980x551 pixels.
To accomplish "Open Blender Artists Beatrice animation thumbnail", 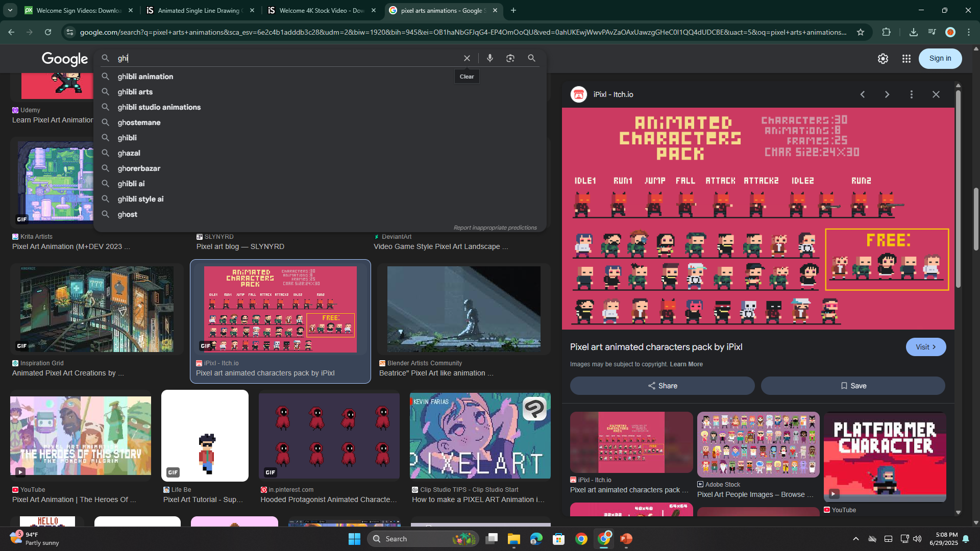I will coord(463,309).
